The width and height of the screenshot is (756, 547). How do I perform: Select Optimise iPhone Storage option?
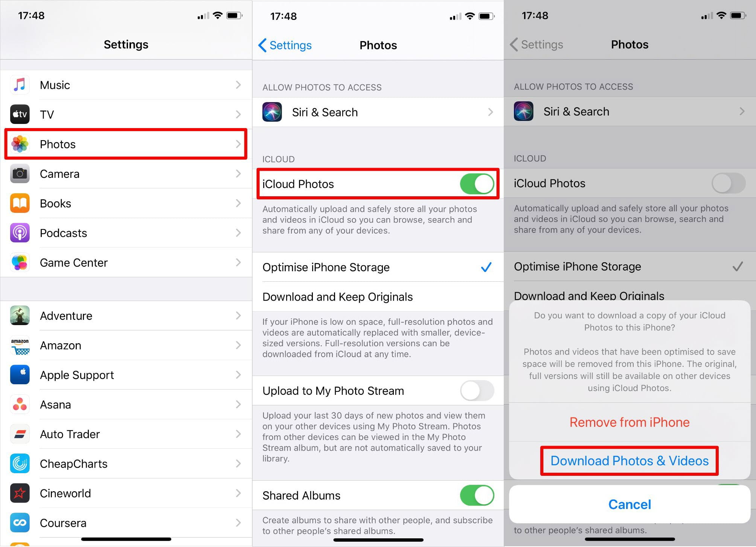pyautogui.click(x=378, y=267)
